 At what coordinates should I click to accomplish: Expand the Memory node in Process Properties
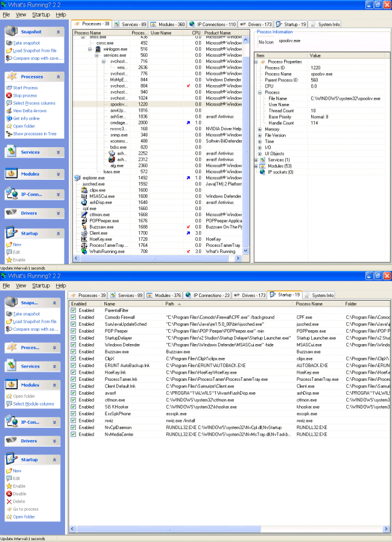click(260, 129)
